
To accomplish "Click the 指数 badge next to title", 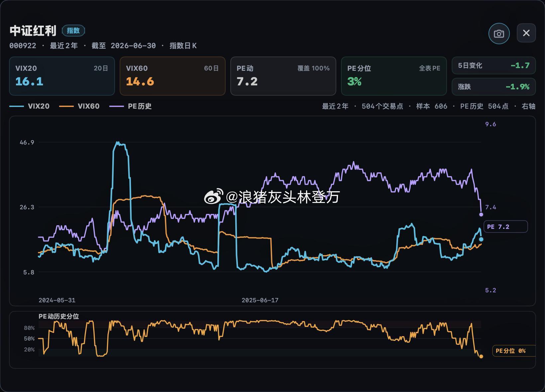I will point(73,31).
